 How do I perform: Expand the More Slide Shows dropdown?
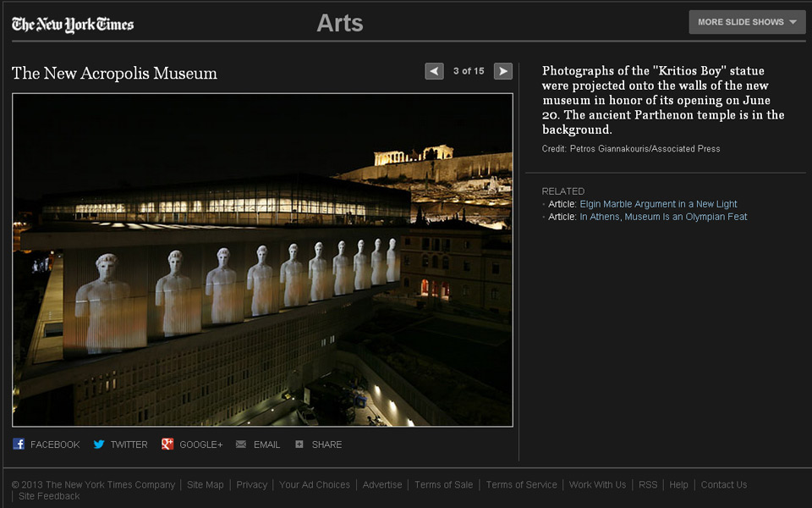click(747, 22)
